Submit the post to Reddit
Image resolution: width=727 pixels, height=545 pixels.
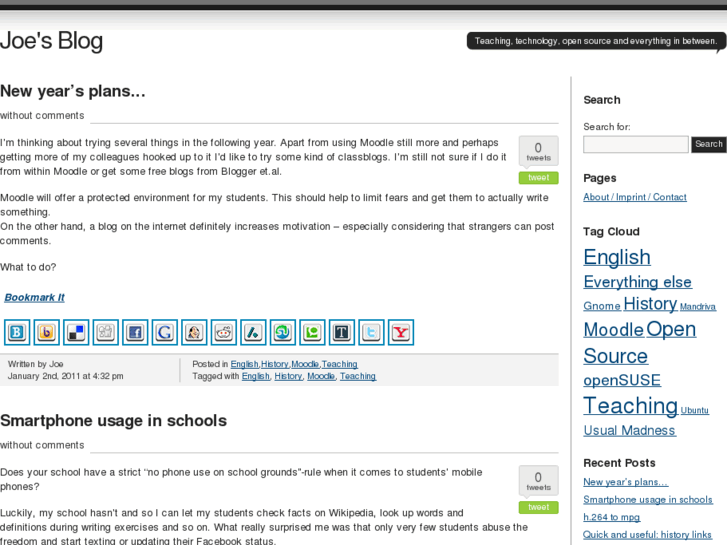pos(224,332)
